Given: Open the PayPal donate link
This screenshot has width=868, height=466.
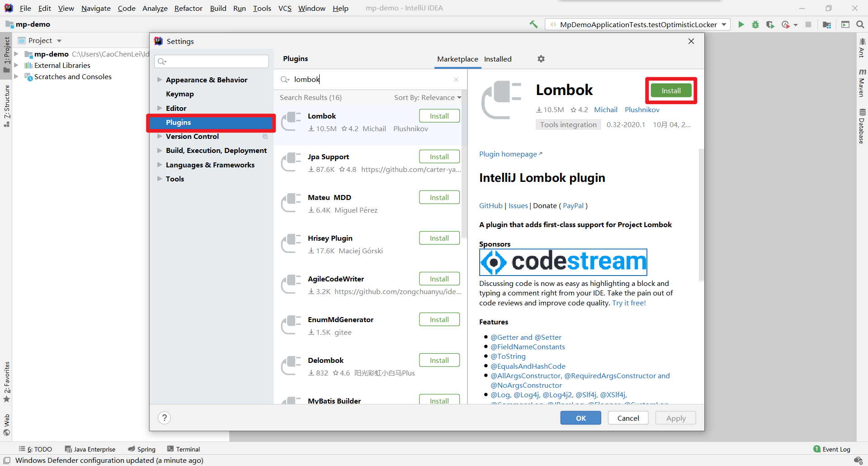Looking at the screenshot, I should [573, 206].
